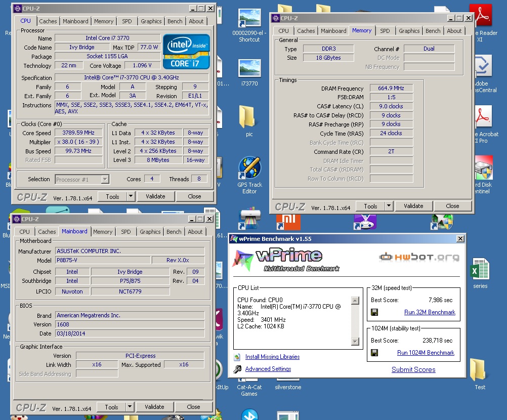507x420 pixels.
Task: Expand Tools arrow in the Memory tab window
Action: pyautogui.click(x=389, y=206)
